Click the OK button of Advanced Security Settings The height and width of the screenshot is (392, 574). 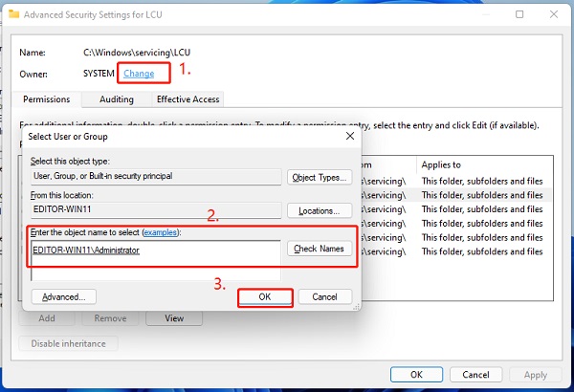[x=416, y=375]
